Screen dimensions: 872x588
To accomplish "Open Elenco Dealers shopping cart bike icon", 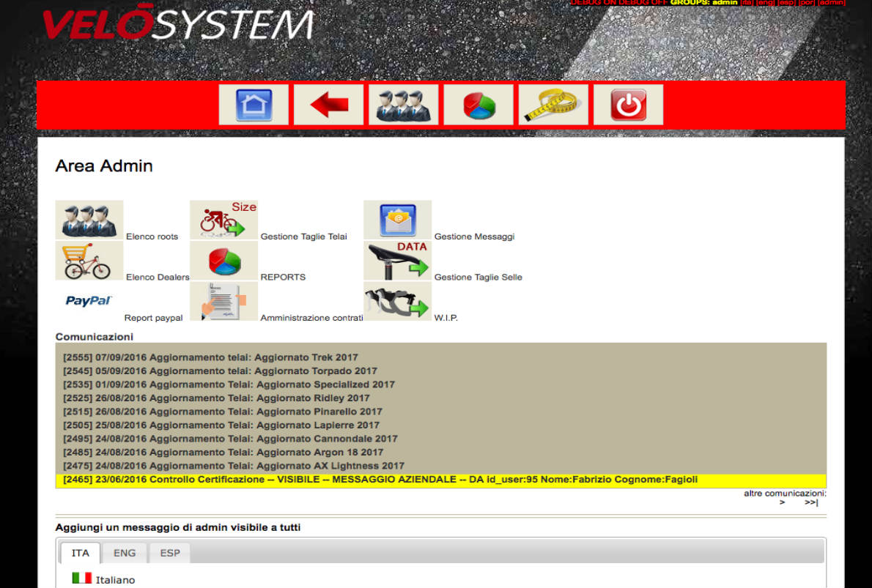I will coord(89,261).
